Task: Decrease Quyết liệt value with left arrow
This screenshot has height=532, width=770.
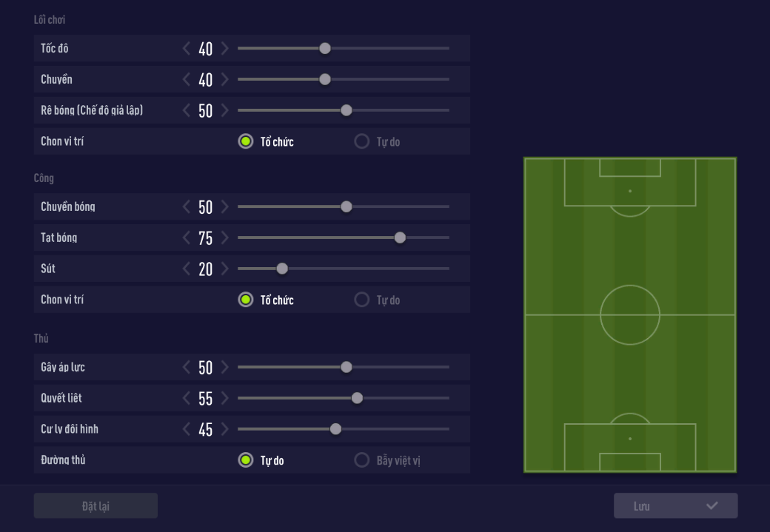Action: coord(187,399)
